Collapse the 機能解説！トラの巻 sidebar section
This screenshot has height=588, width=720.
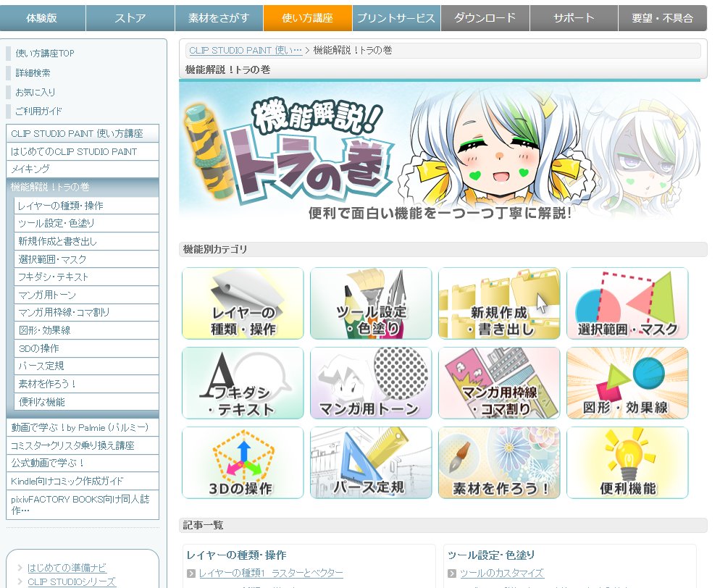(x=83, y=188)
